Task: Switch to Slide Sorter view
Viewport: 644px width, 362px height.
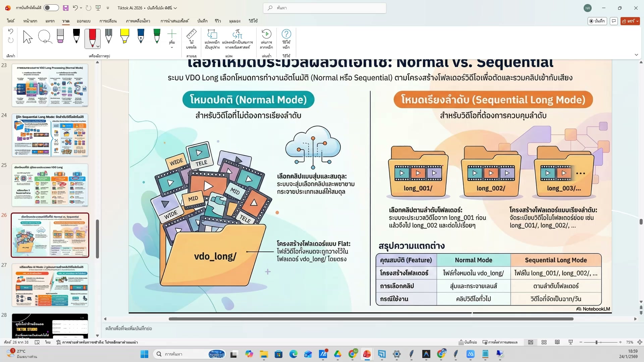Action: 544,342
